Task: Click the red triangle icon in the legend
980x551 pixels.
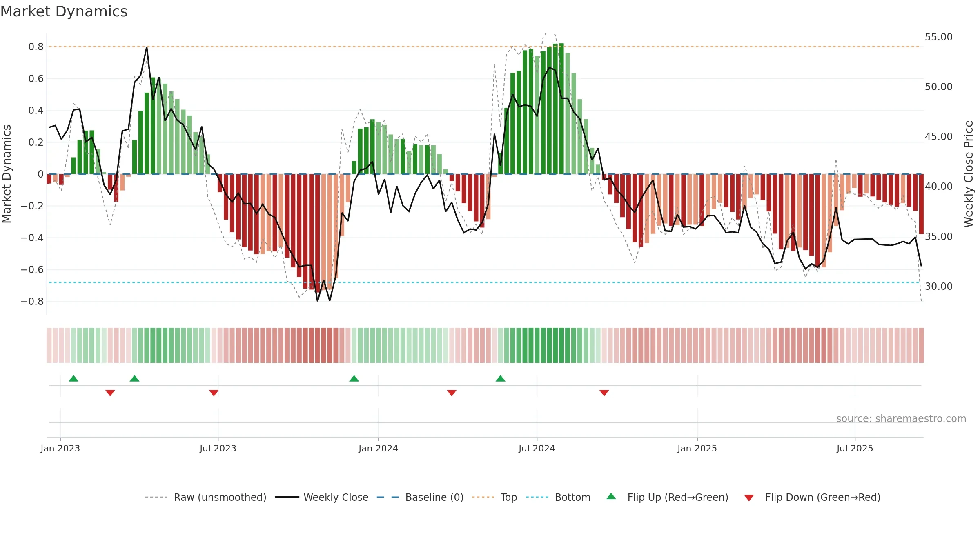Action: tap(749, 498)
